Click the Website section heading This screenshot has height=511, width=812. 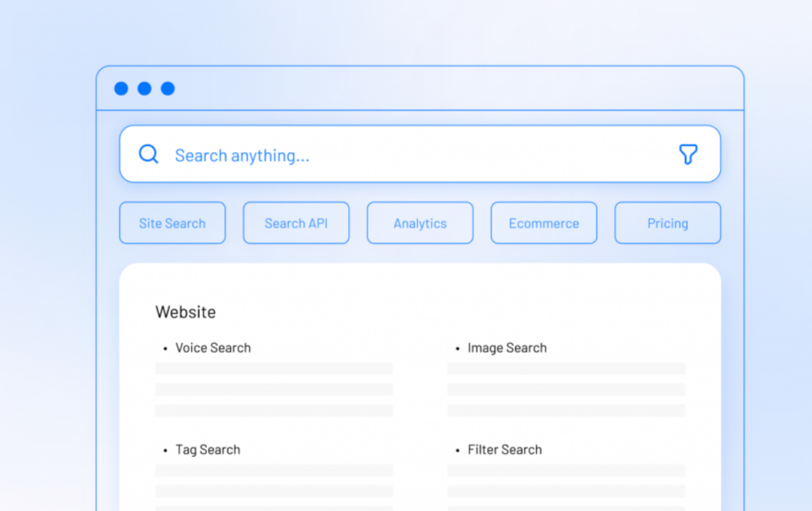click(x=186, y=312)
